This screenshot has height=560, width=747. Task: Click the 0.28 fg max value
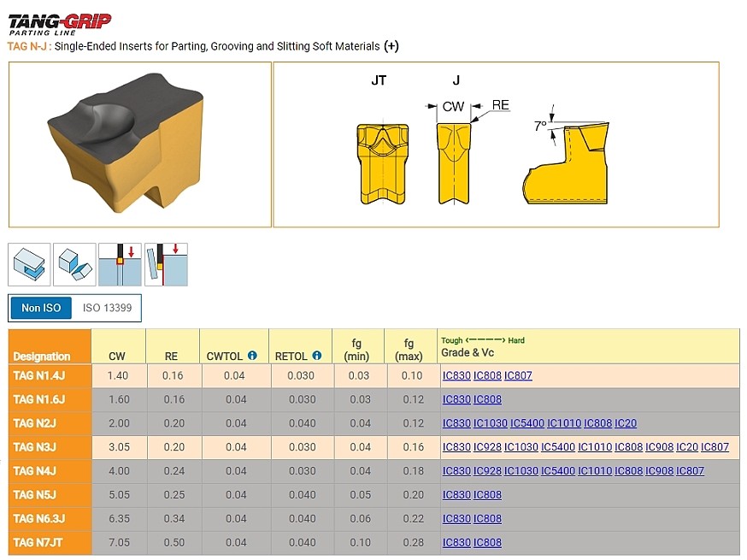point(413,542)
